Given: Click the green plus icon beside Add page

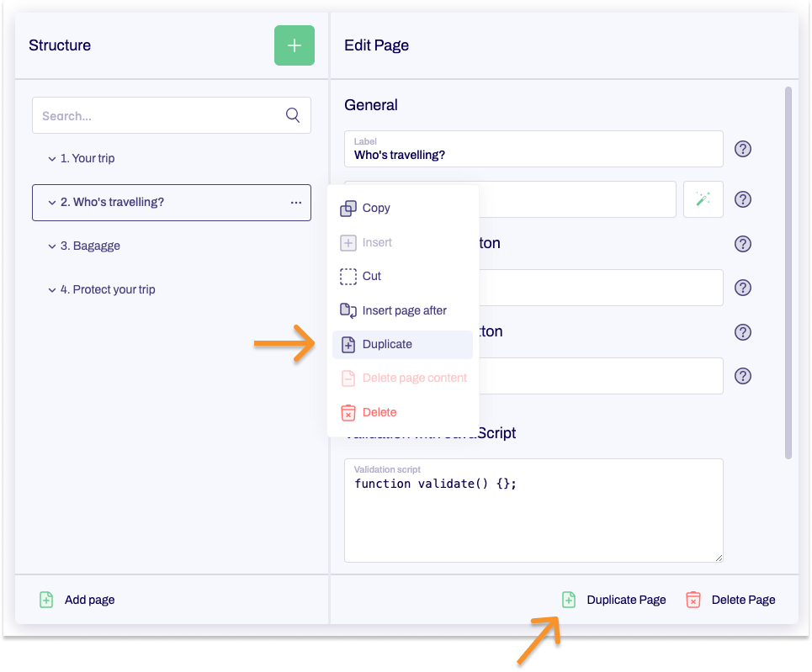Looking at the screenshot, I should (46, 600).
